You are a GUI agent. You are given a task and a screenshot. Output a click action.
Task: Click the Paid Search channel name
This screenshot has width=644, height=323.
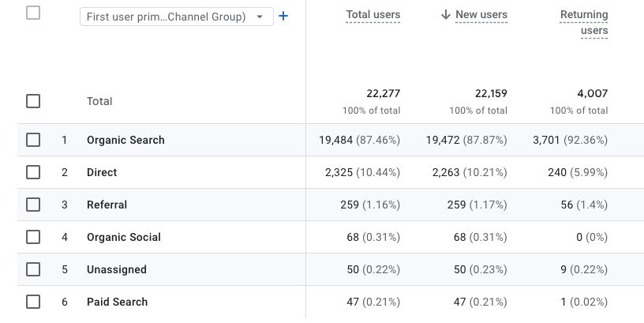tap(117, 302)
